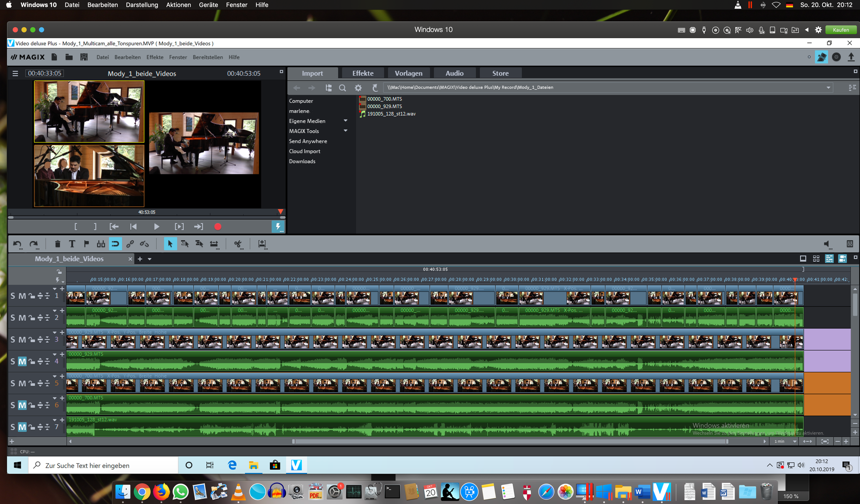Screen dimensions: 860x504
Task: Unmute track 7 with its M button
Action: point(22,427)
